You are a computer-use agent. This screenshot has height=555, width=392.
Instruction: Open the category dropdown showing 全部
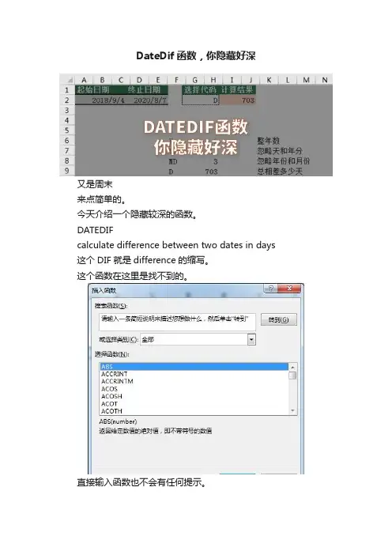pos(251,339)
